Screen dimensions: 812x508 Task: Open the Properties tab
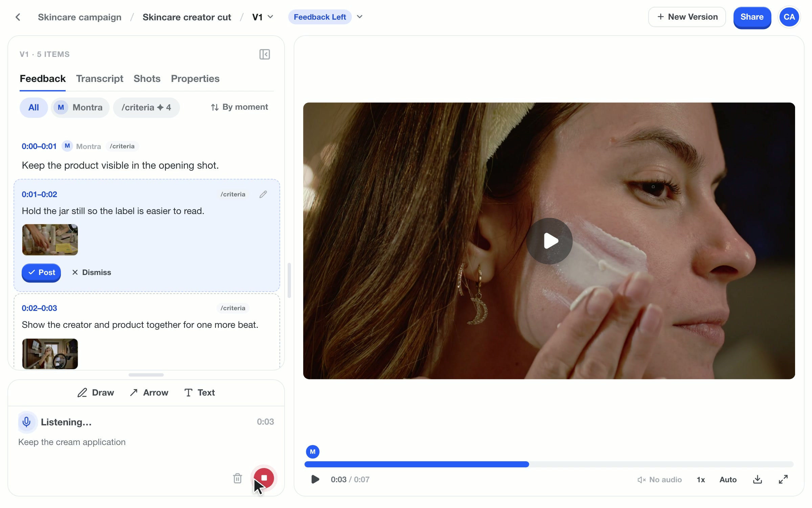click(195, 79)
